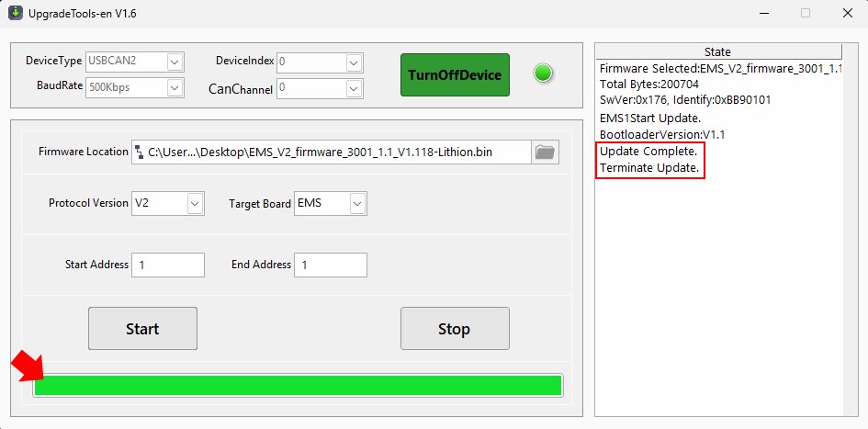The width and height of the screenshot is (868, 429).
Task: Select the Update Complete log line
Action: (648, 152)
